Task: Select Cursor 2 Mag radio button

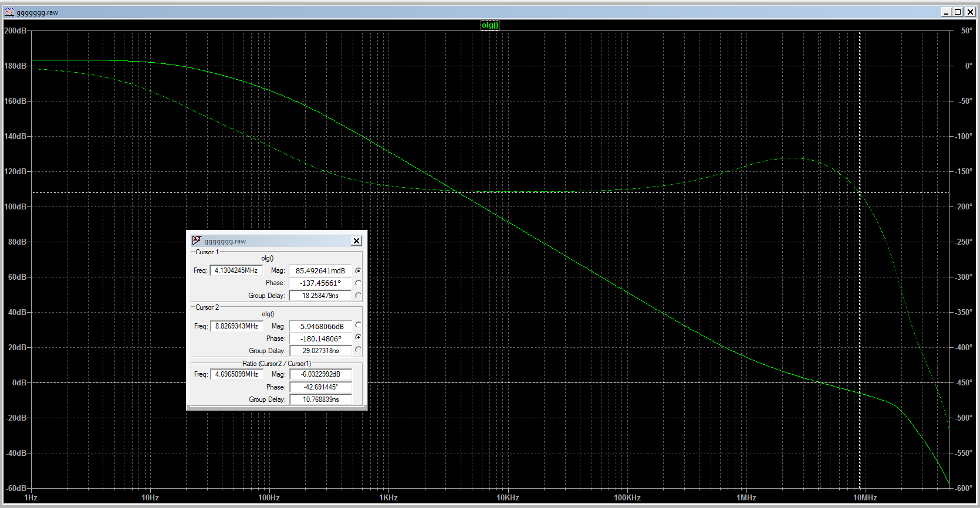Action: [x=358, y=325]
